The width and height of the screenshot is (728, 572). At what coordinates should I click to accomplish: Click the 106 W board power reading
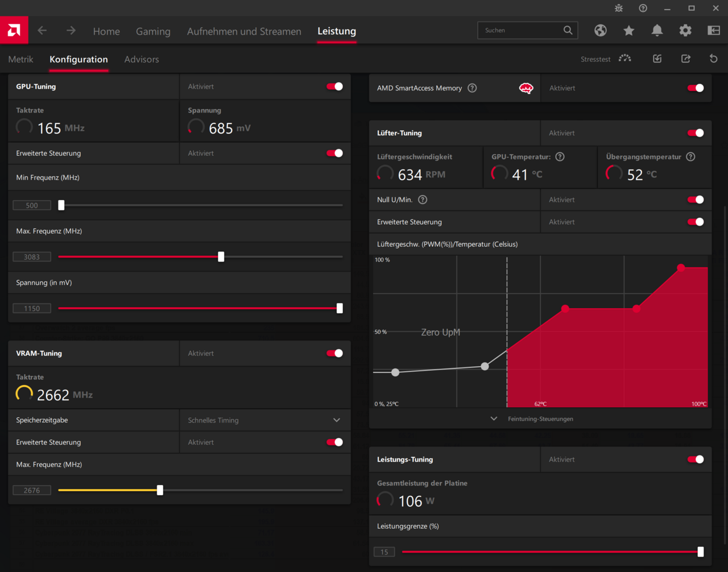coord(416,501)
